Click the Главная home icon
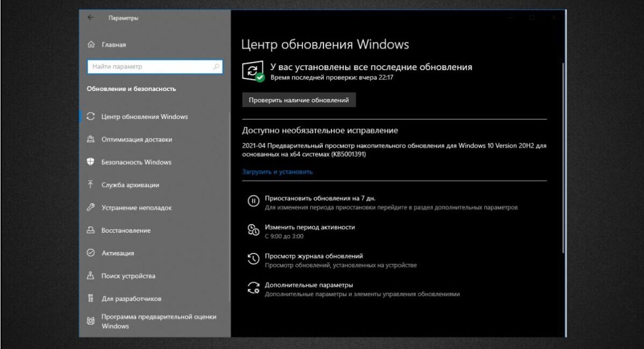This screenshot has height=349, width=644. click(91, 44)
